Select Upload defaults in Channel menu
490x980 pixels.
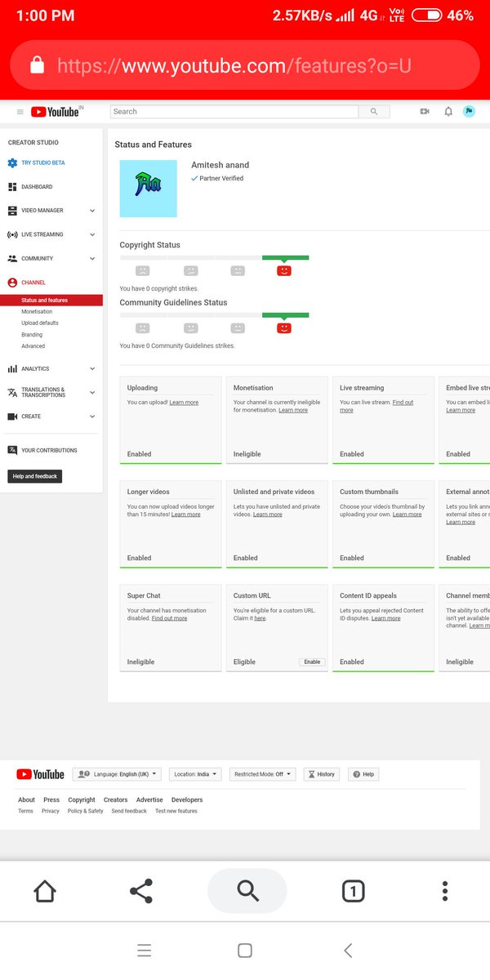click(40, 323)
